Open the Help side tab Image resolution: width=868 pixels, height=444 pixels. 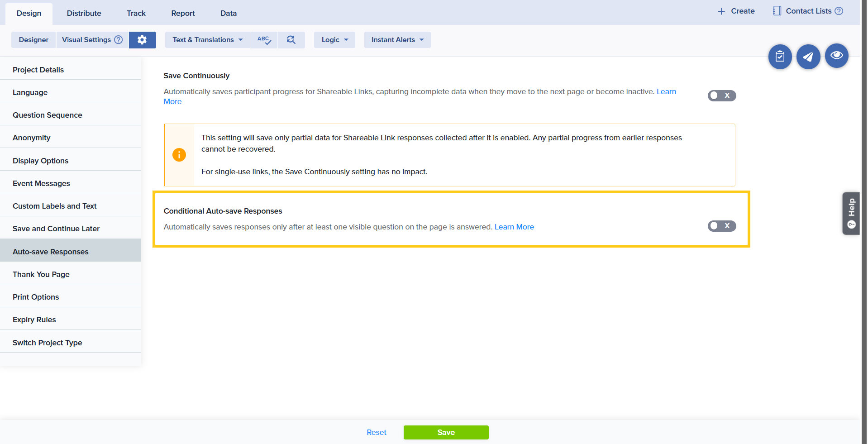851,213
